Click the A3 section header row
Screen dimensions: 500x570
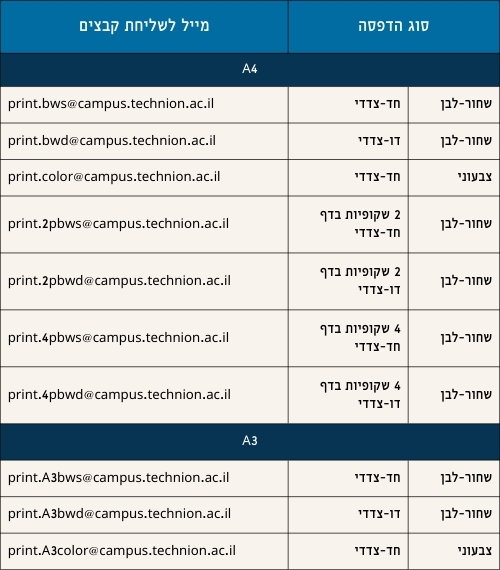250,441
